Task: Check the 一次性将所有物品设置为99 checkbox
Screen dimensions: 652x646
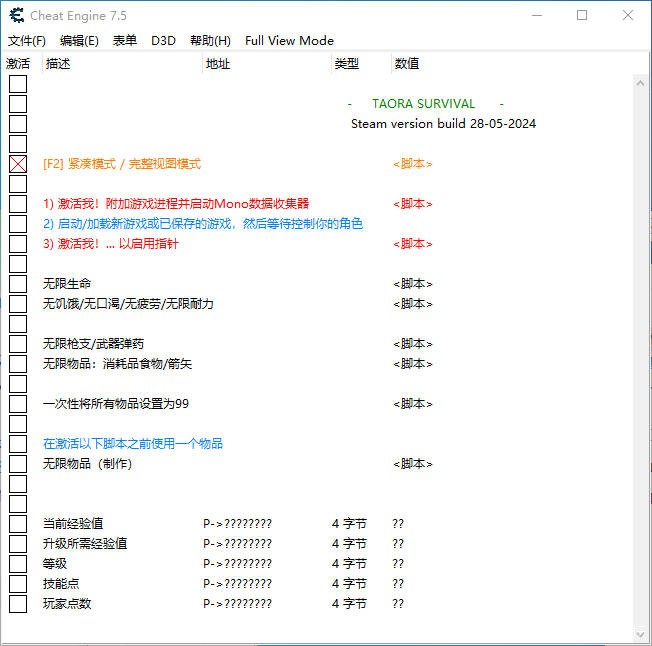Action: click(x=18, y=404)
